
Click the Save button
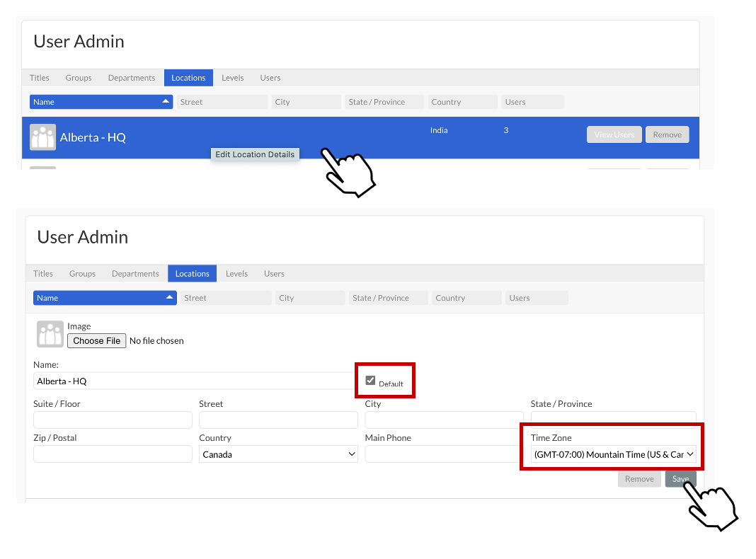coord(680,478)
